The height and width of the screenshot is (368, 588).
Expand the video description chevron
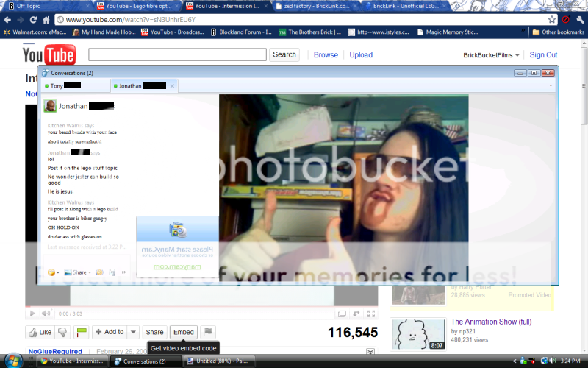pos(370,353)
